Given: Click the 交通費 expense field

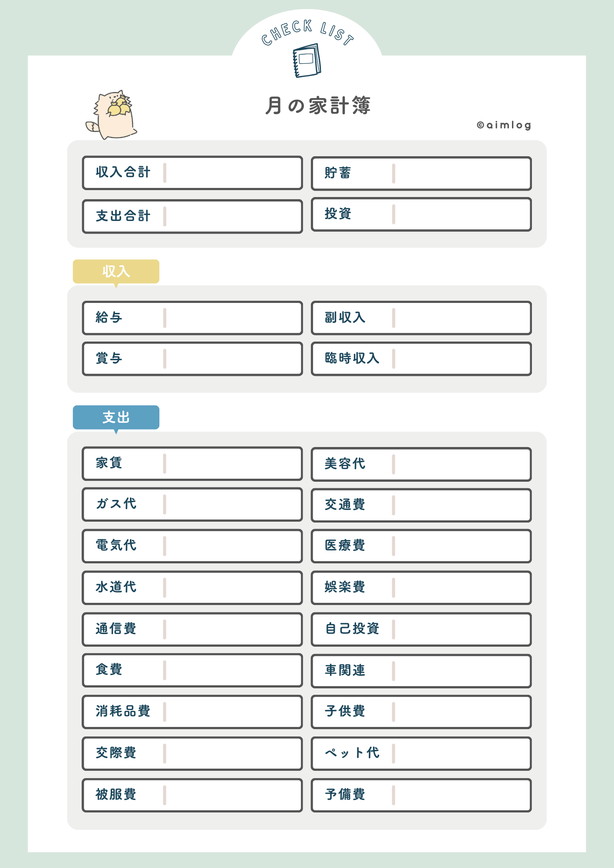Looking at the screenshot, I should 461,505.
